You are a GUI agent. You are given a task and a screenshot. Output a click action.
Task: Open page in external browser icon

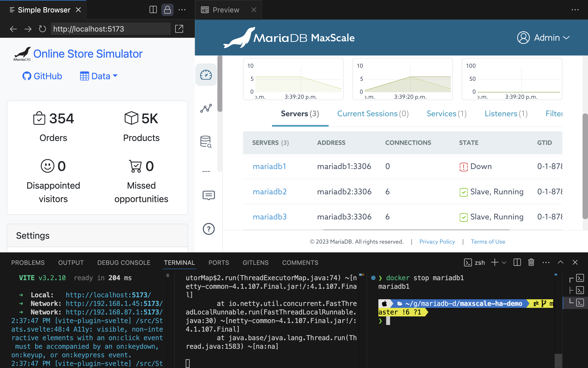[179, 29]
